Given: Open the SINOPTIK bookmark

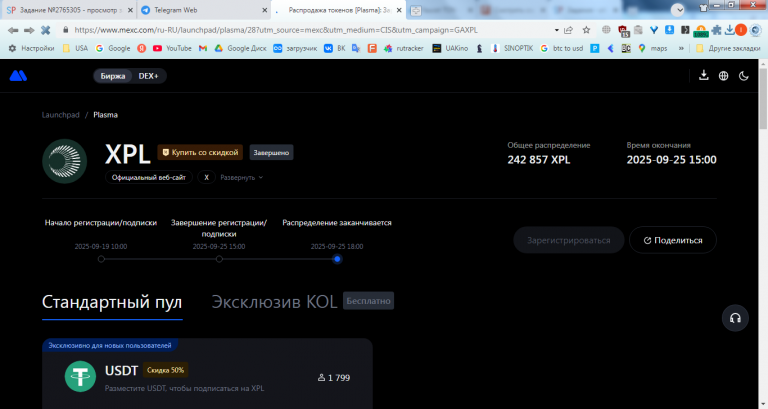Looking at the screenshot, I should coord(512,48).
